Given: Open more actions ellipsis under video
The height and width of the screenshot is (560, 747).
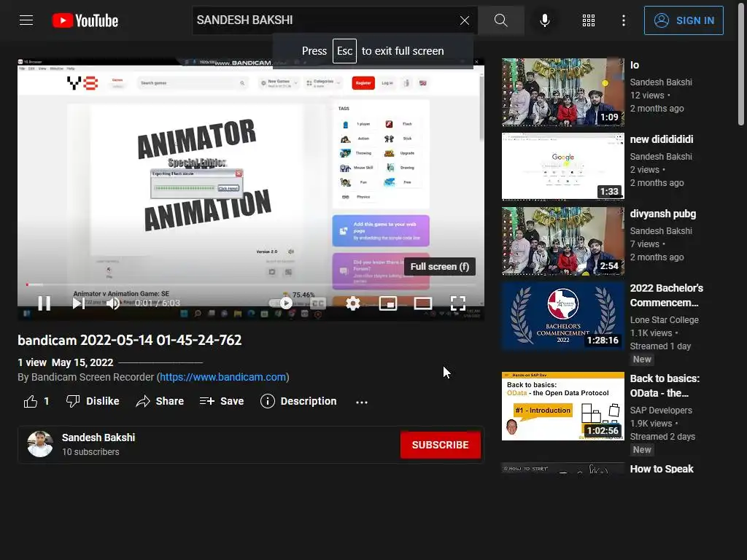Looking at the screenshot, I should 362,402.
